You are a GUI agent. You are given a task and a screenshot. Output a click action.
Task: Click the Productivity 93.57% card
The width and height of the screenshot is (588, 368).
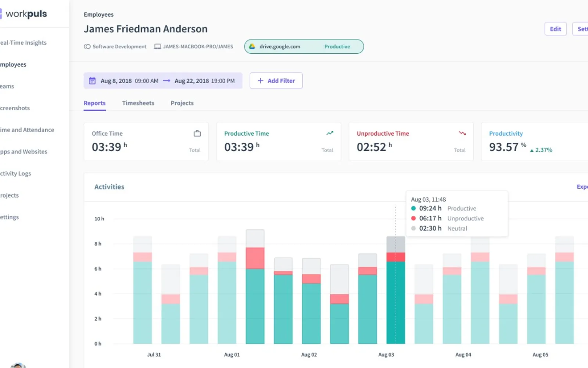[535, 142]
